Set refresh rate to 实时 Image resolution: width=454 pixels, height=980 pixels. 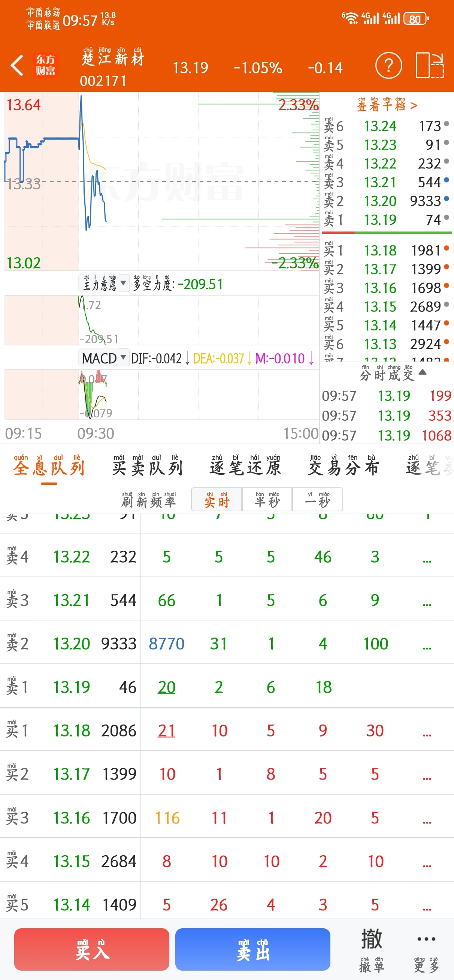[x=217, y=499]
